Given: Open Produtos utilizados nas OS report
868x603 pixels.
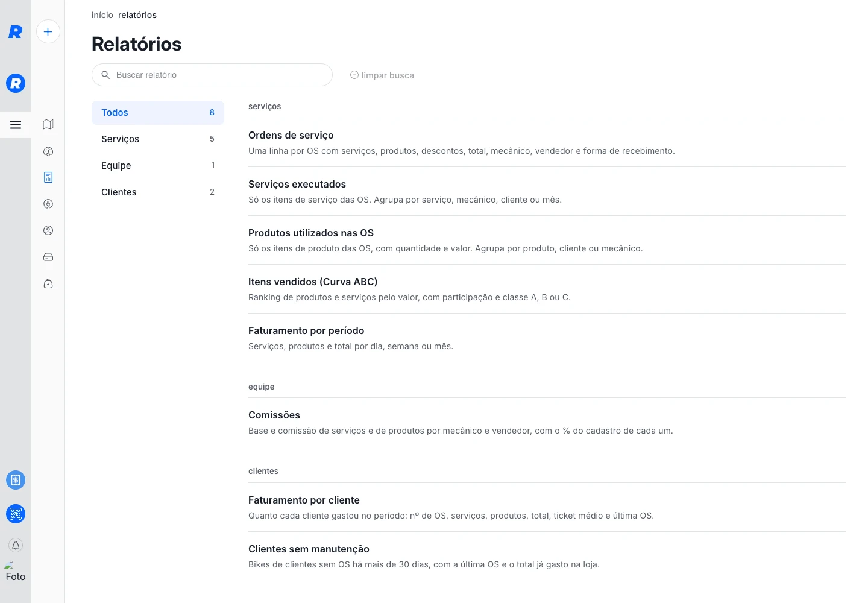Looking at the screenshot, I should (x=547, y=240).
